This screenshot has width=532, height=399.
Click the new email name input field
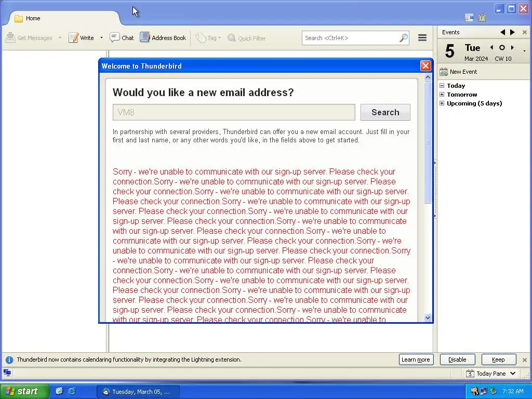[234, 112]
